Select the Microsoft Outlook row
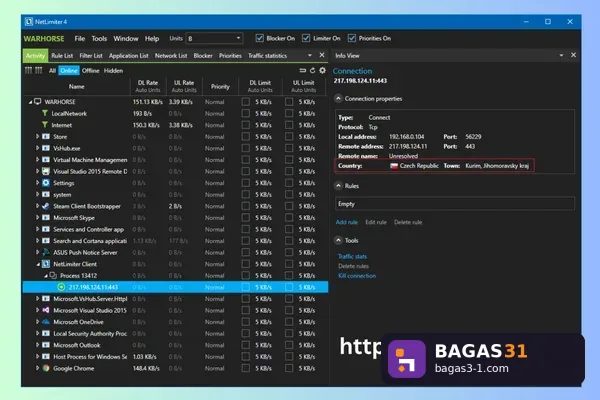The height and width of the screenshot is (400, 600). (176, 345)
